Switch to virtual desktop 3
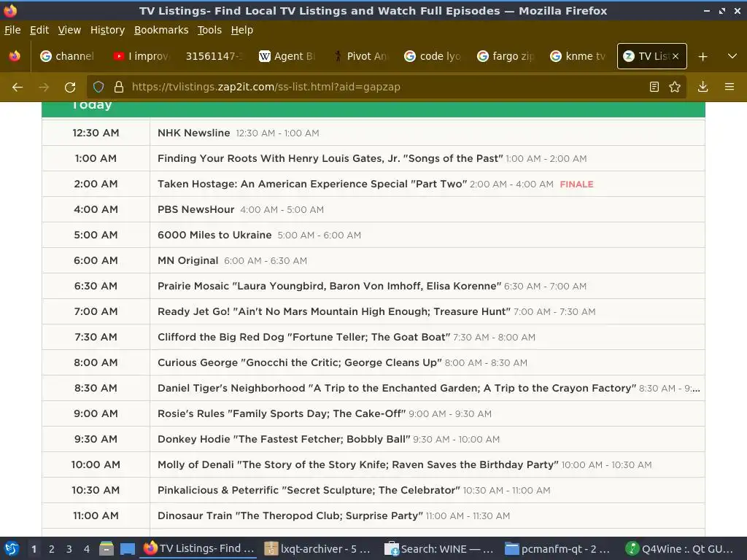The width and height of the screenshot is (747, 560). pyautogui.click(x=69, y=549)
